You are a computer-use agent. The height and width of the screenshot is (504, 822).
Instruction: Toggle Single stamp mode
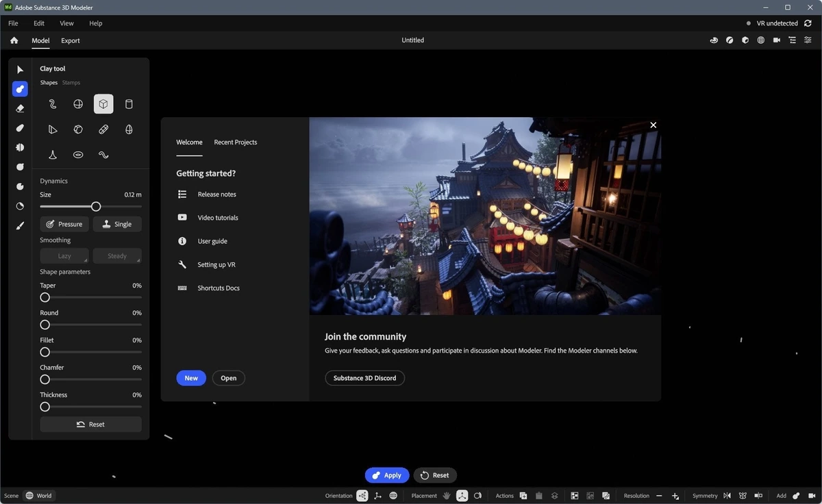click(x=117, y=224)
